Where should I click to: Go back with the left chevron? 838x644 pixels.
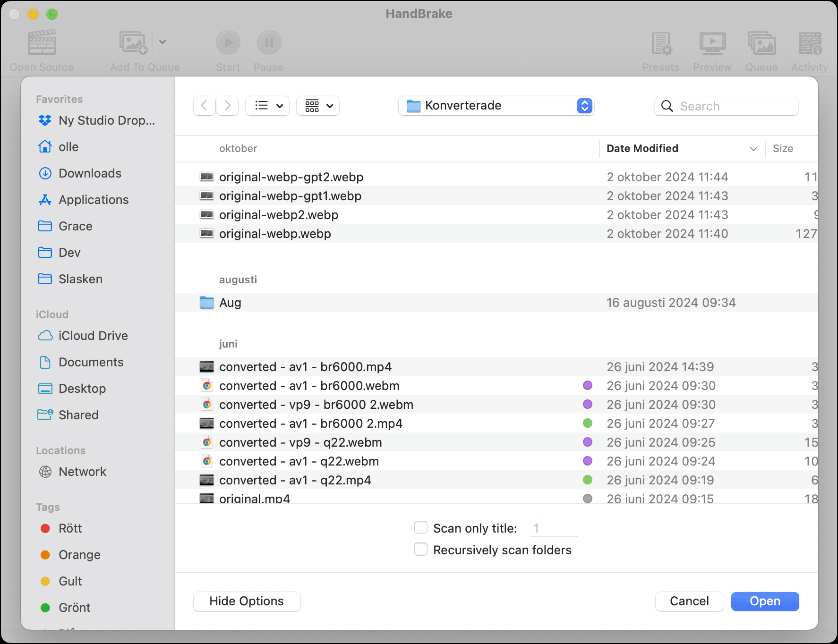coord(204,105)
